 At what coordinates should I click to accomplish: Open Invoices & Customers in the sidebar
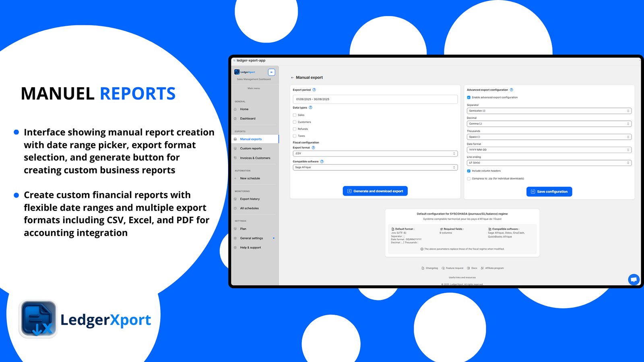pyautogui.click(x=254, y=158)
